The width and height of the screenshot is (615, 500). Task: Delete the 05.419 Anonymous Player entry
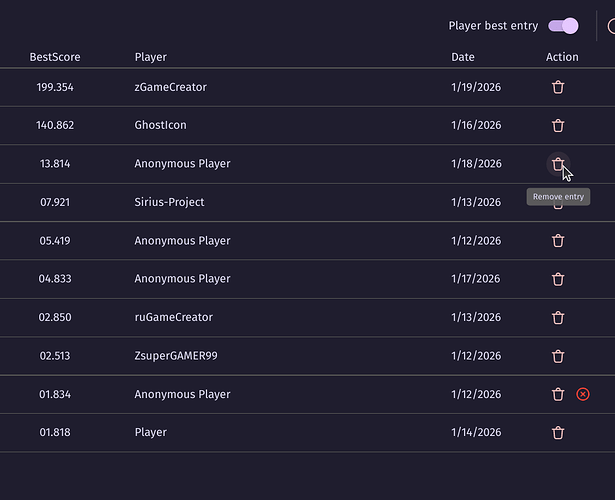[x=558, y=241]
